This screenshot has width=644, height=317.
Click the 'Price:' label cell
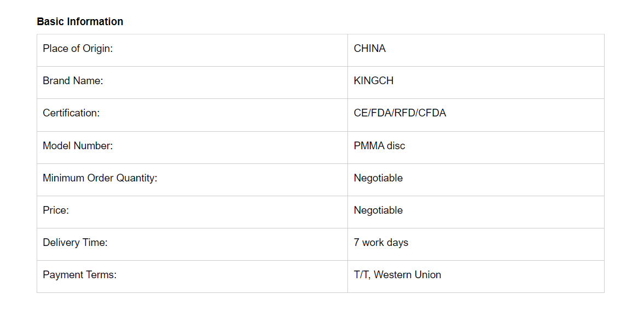tap(56, 210)
